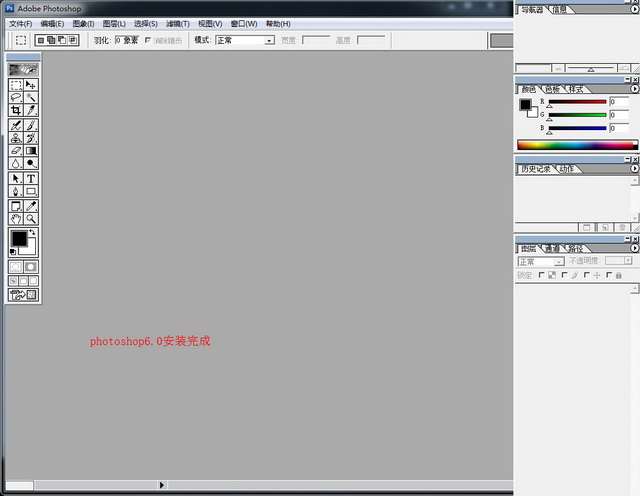Image resolution: width=640 pixels, height=496 pixels.
Task: Open the History panel flyout menu arrow
Action: pos(635,168)
